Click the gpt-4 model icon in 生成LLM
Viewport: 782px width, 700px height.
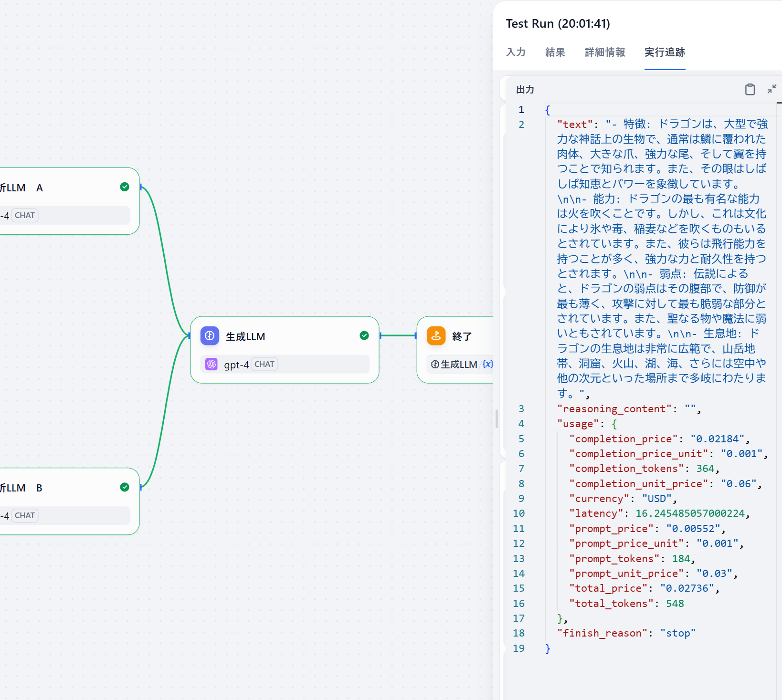click(211, 365)
